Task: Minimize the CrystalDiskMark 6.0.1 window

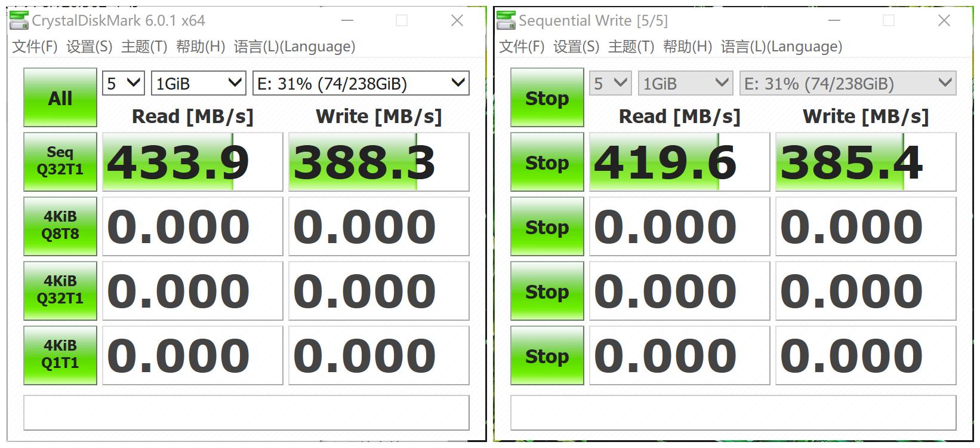Action: point(347,20)
